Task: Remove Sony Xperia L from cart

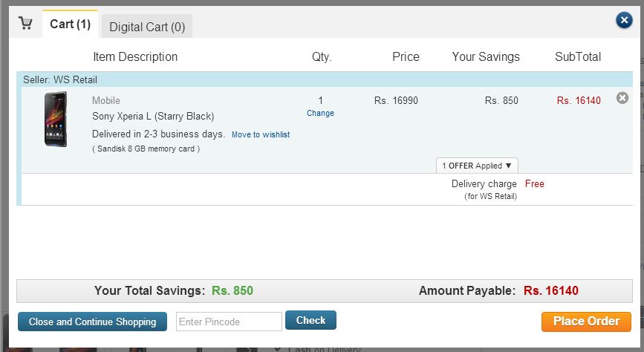Action: [622, 98]
